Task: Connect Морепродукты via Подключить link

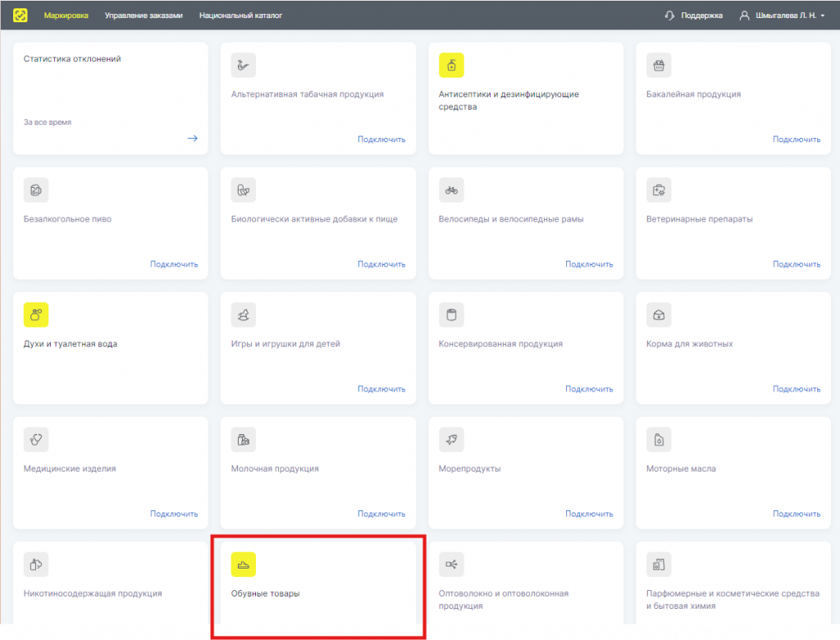Action: tap(589, 514)
